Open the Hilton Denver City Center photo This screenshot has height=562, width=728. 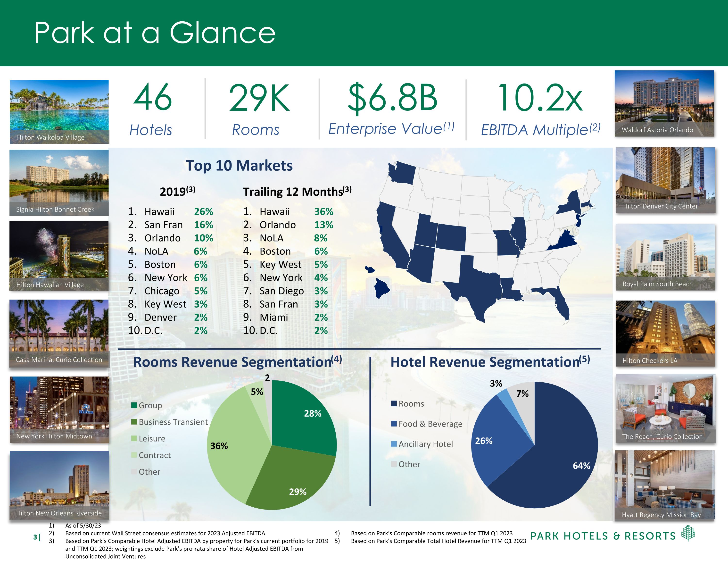click(x=665, y=180)
